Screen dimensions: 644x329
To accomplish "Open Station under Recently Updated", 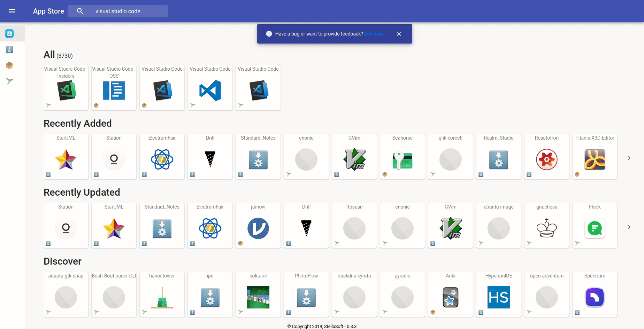I will [x=66, y=226].
